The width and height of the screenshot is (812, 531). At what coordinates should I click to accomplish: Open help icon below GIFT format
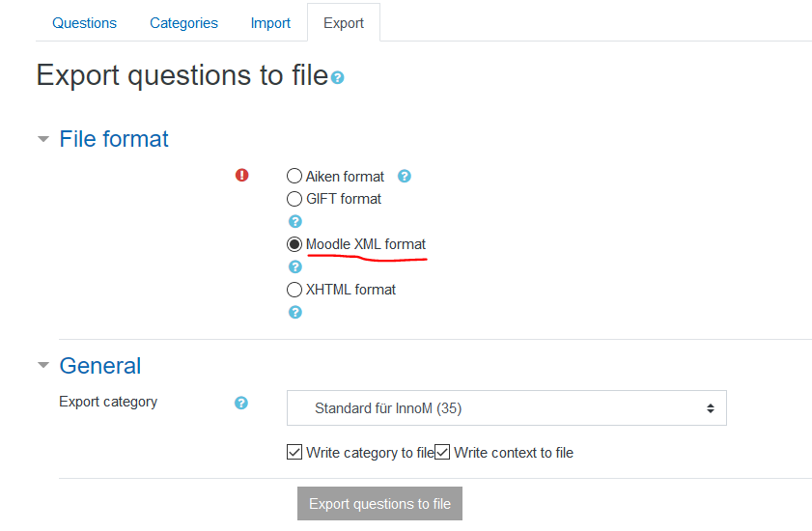295,222
